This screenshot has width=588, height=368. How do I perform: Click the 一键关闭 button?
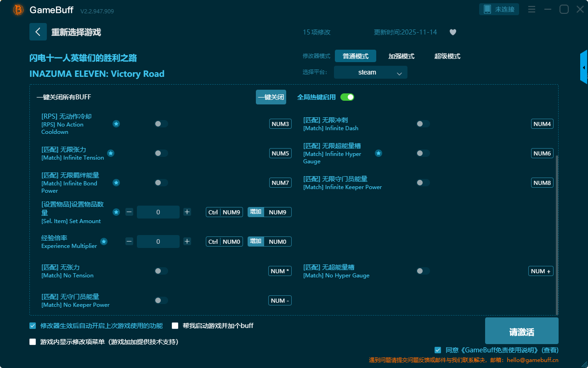(271, 97)
